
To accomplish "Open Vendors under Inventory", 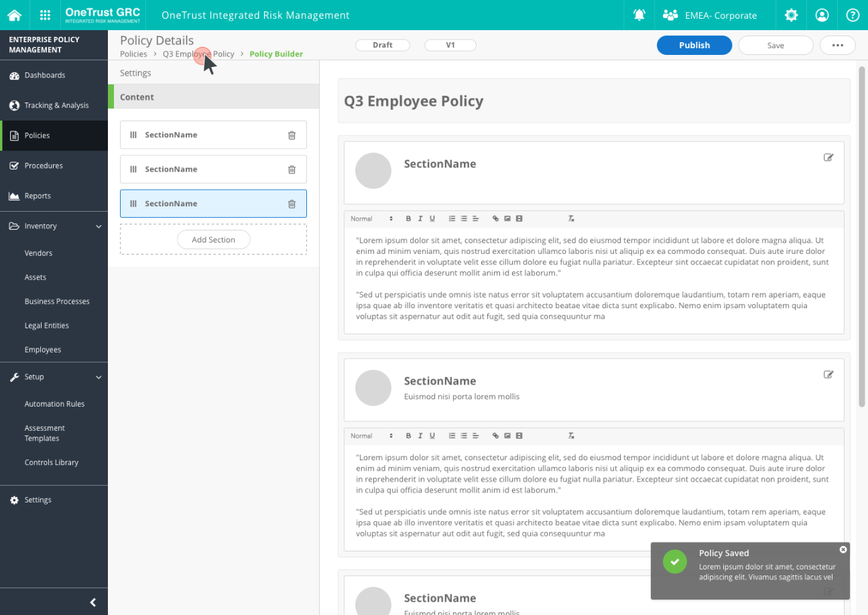I will pyautogui.click(x=38, y=253).
